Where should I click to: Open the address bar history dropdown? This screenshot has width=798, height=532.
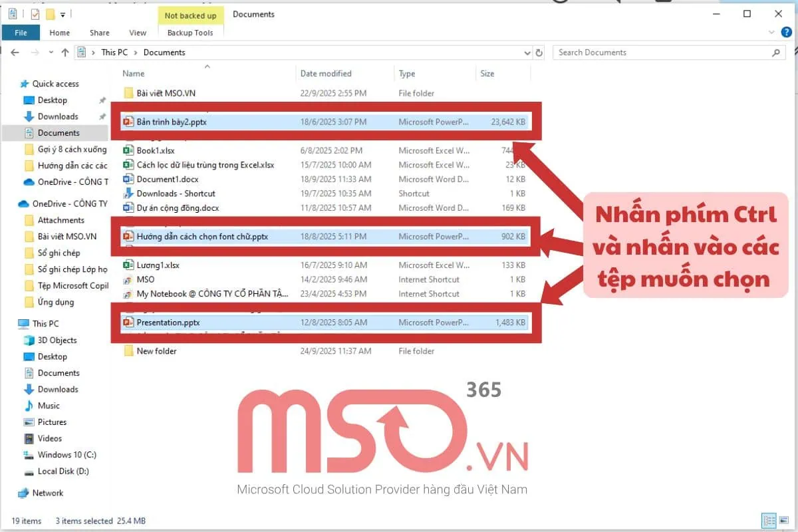(527, 52)
